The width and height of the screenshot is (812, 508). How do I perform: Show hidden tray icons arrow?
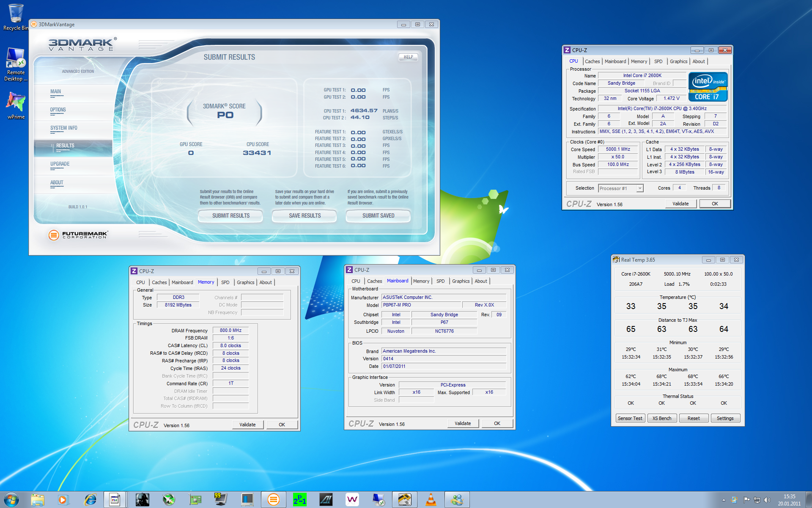[724, 500]
